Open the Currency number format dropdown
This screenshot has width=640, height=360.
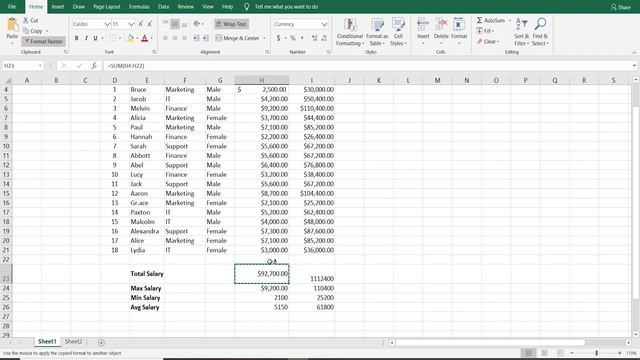click(324, 24)
